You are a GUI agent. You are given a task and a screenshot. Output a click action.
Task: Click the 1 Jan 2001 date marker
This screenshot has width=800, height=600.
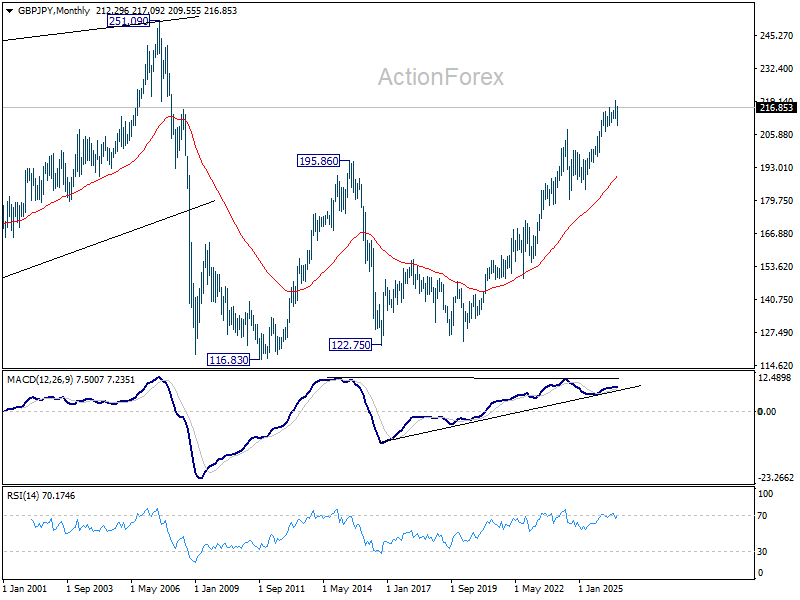[x=24, y=588]
